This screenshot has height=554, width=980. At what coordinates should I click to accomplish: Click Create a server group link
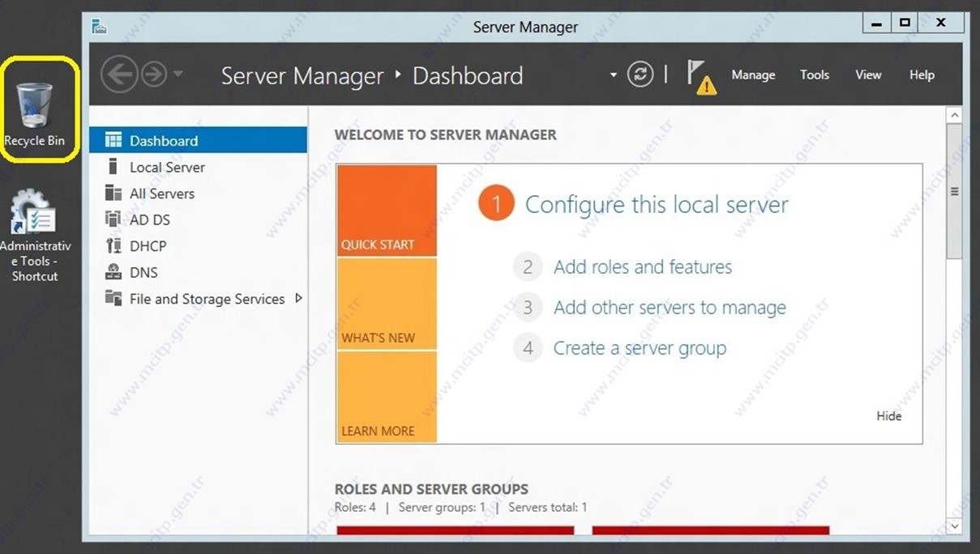tap(640, 348)
